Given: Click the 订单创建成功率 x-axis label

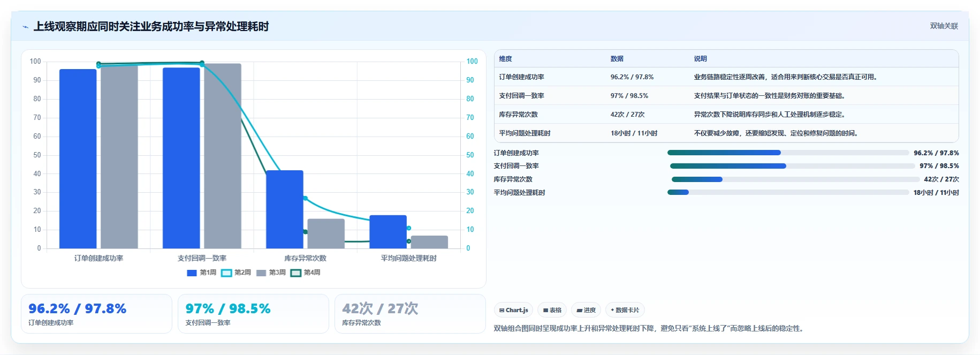Looking at the screenshot, I should tap(98, 258).
